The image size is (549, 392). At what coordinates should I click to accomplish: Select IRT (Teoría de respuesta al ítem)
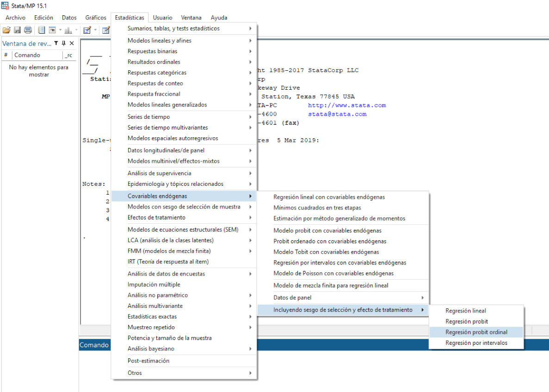pos(184,262)
